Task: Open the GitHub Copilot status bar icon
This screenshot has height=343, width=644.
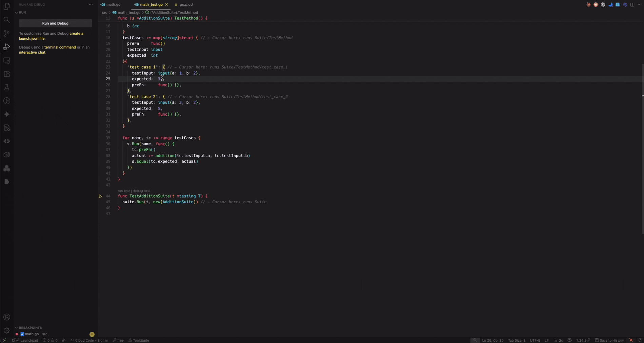Action: click(570, 340)
